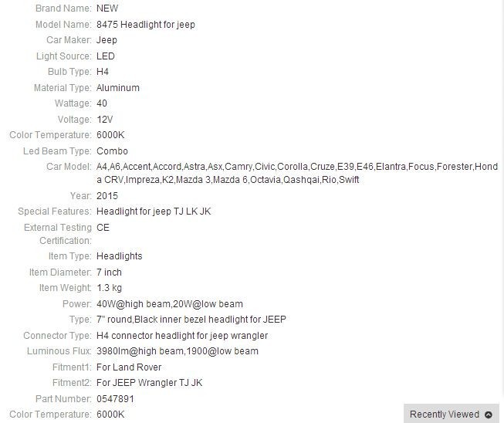Select model name 8475 Headlight for jeep

click(x=146, y=25)
